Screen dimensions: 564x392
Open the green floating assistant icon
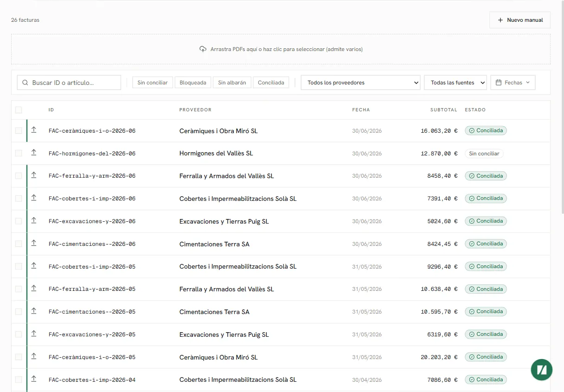pyautogui.click(x=542, y=370)
